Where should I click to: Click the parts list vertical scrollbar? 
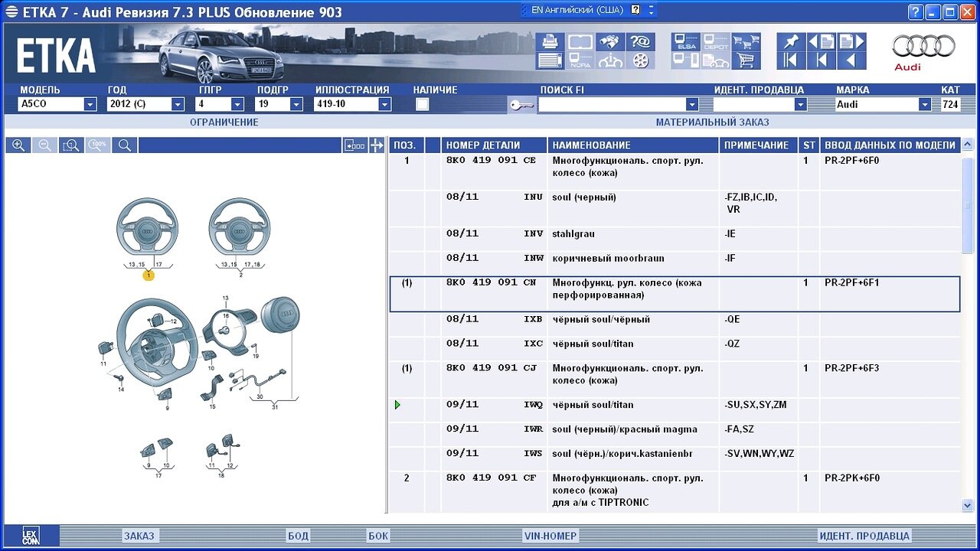(968, 324)
